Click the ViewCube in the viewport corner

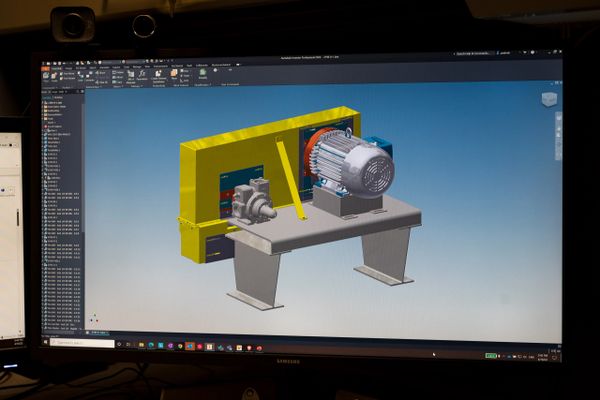click(549, 99)
